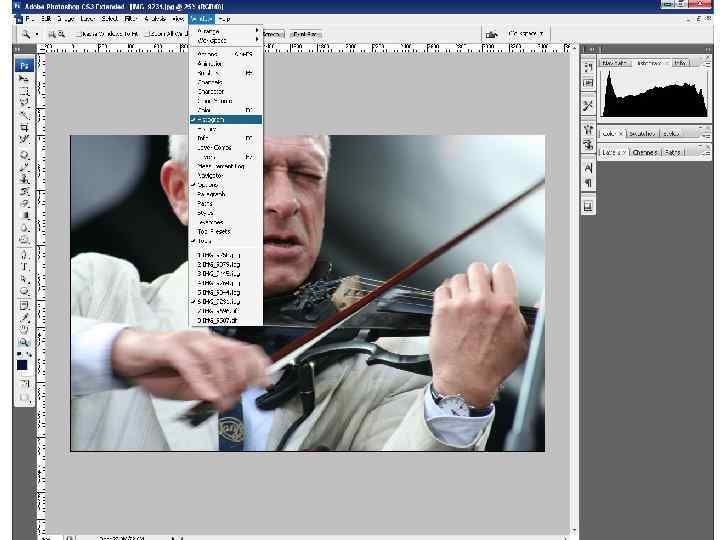Open the Help menu
The image size is (720, 540).
point(224,19)
